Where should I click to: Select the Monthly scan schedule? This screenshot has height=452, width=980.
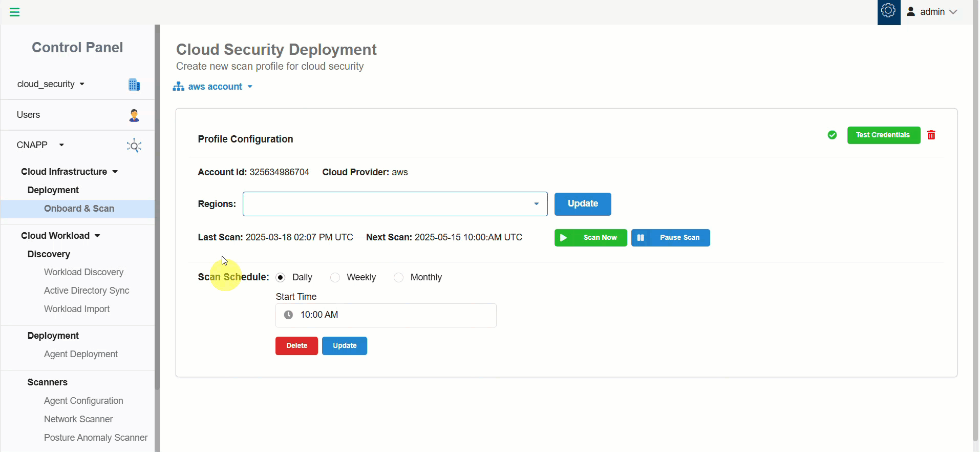[398, 278]
